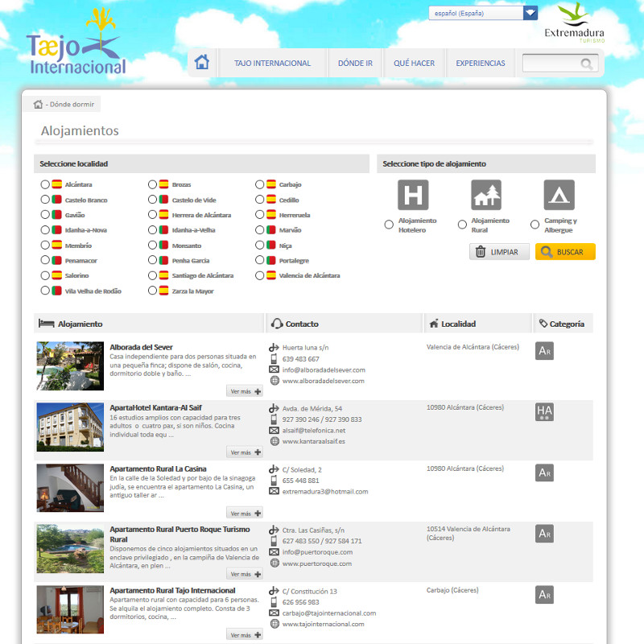Open the EXPERIENCIAS menu item
The width and height of the screenshot is (644, 644).
tap(481, 64)
